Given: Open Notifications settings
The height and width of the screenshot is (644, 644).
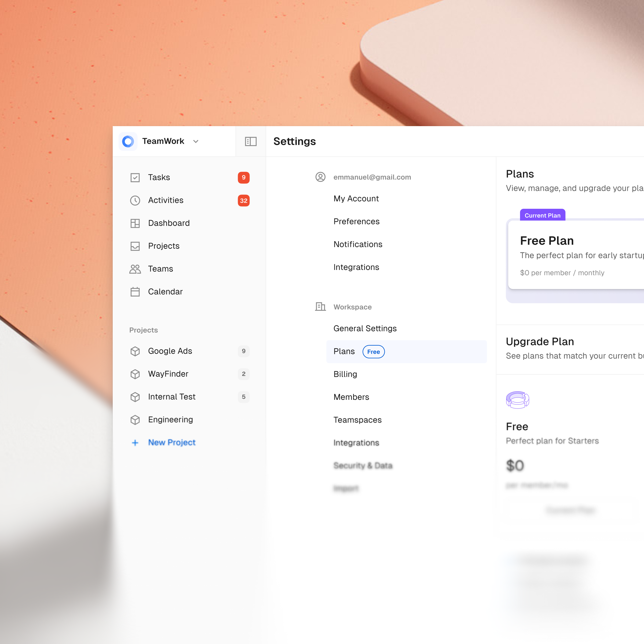Looking at the screenshot, I should 358,244.
